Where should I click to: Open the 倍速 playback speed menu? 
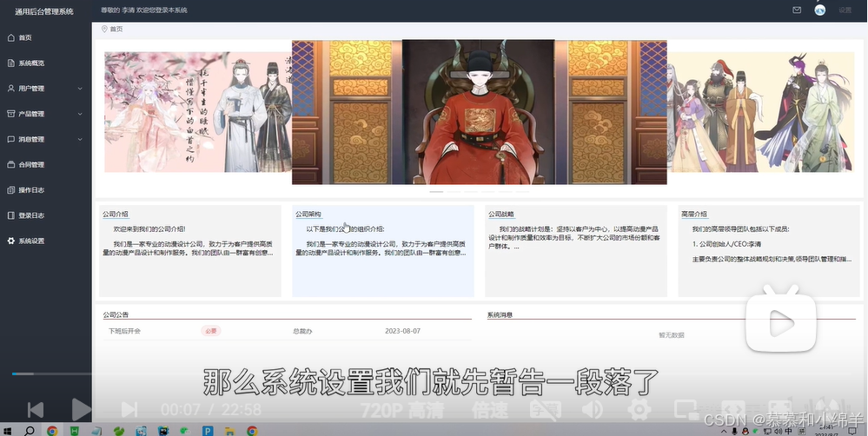point(490,410)
